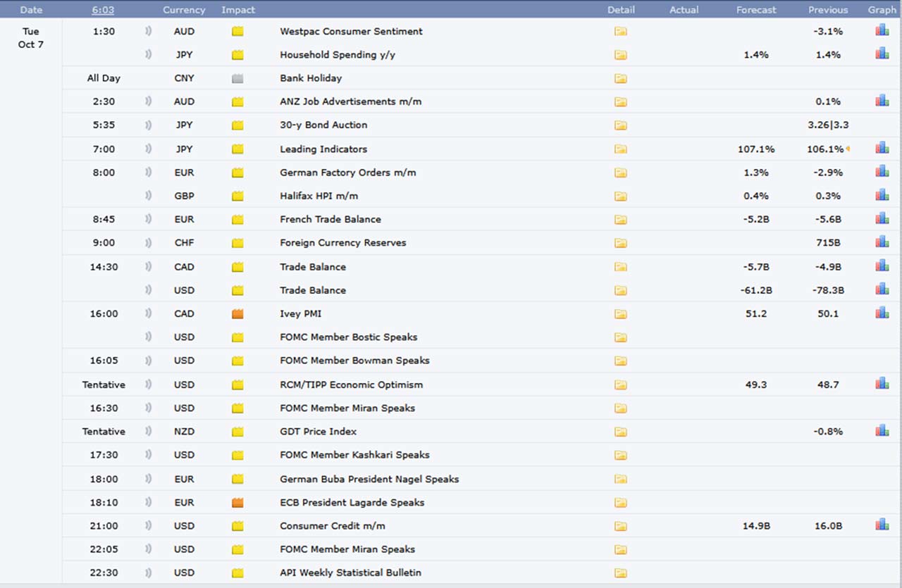Expand details for French Trade Balance
Image resolution: width=902 pixels, height=588 pixels.
pyautogui.click(x=620, y=220)
